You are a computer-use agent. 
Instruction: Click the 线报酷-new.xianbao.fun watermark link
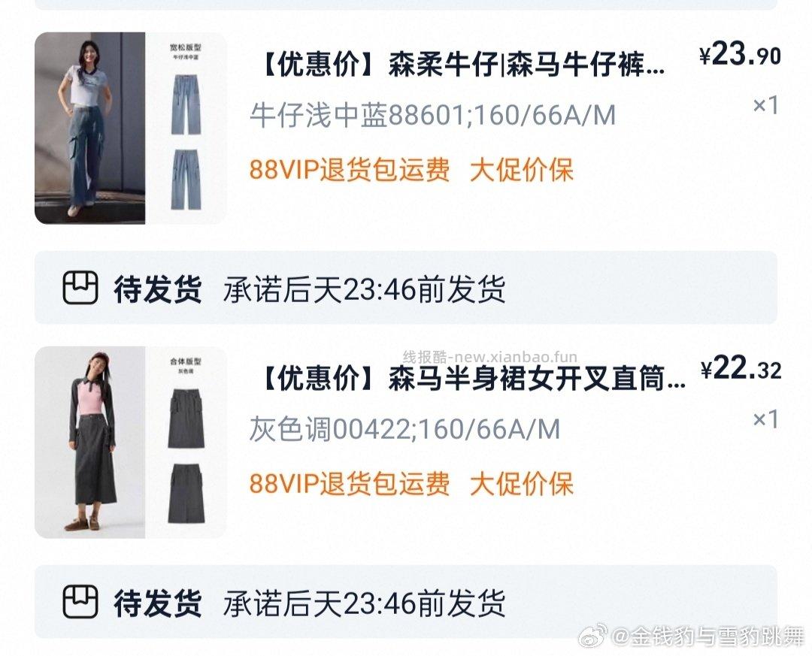(490, 357)
